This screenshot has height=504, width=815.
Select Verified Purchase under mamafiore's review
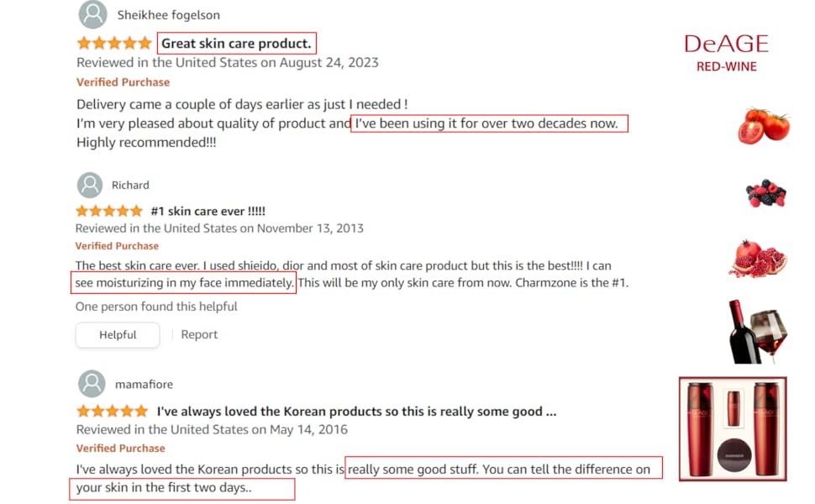[120, 448]
